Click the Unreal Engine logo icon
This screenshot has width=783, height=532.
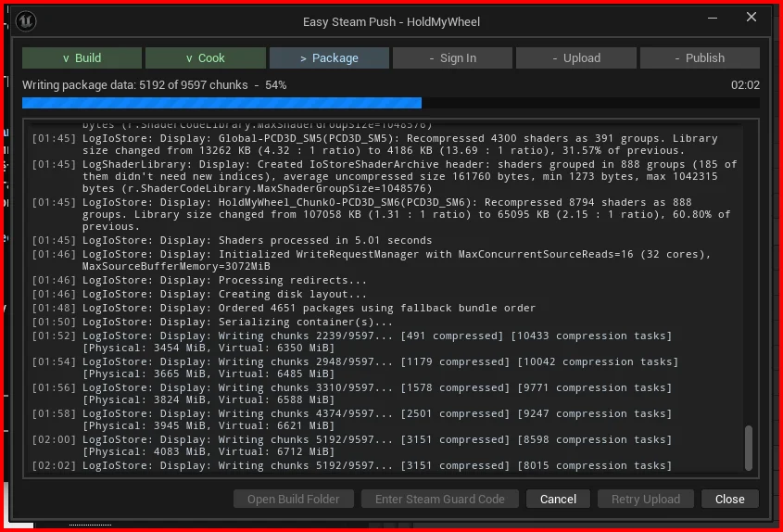tap(25, 21)
